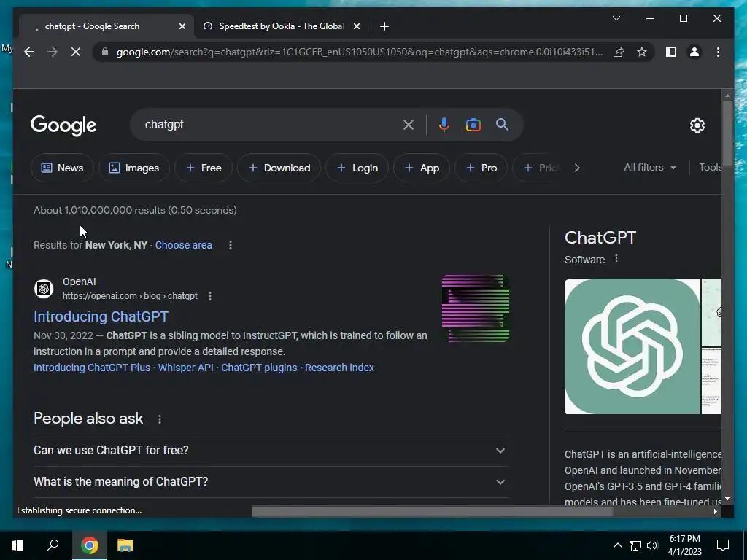This screenshot has width=747, height=560.
Task: Open a new tab with the plus button
Action: (384, 26)
